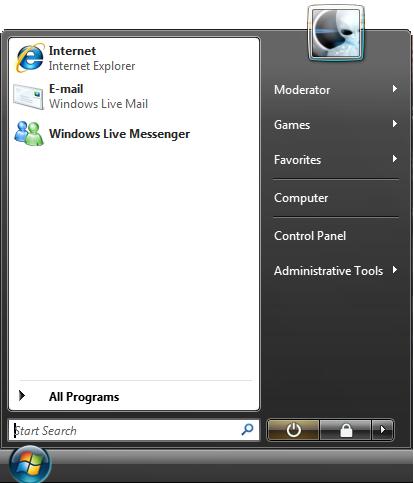
Task: Click the lock computer padlock button
Action: tap(346, 430)
